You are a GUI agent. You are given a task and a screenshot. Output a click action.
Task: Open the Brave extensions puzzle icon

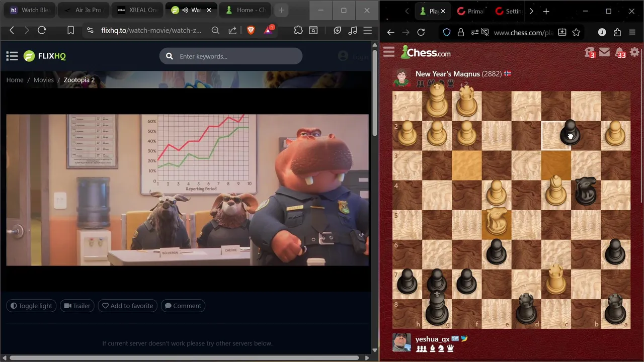298,31
